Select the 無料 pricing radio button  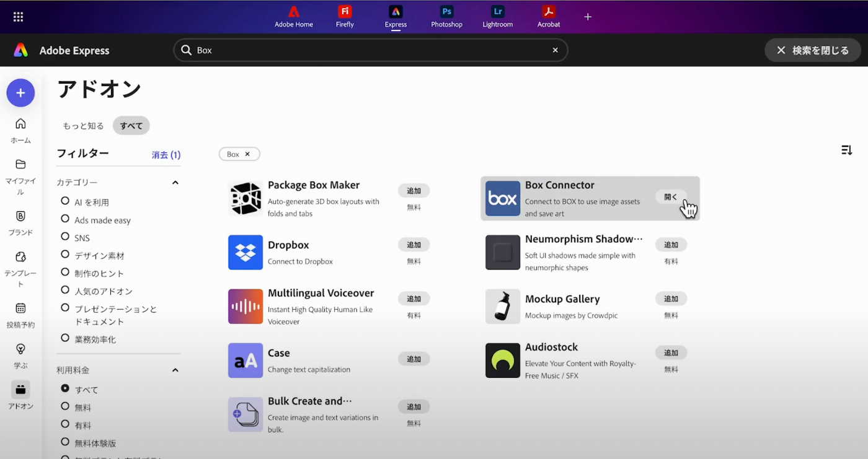pos(65,407)
